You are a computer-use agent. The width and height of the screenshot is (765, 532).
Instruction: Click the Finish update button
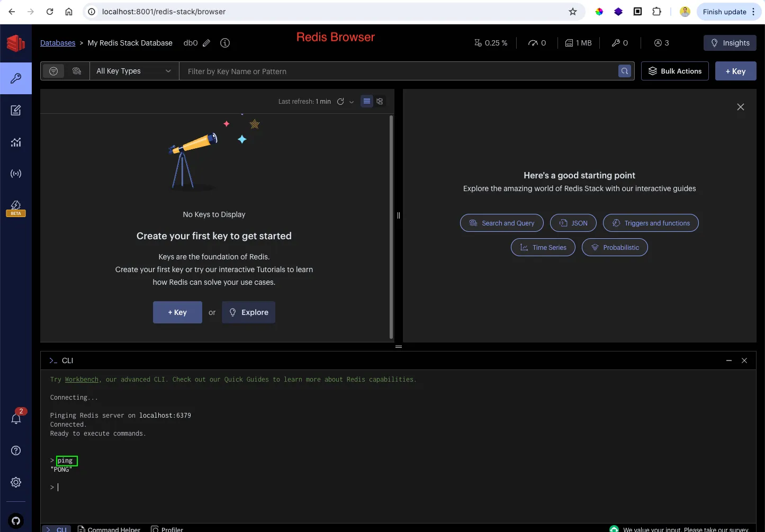coord(730,12)
